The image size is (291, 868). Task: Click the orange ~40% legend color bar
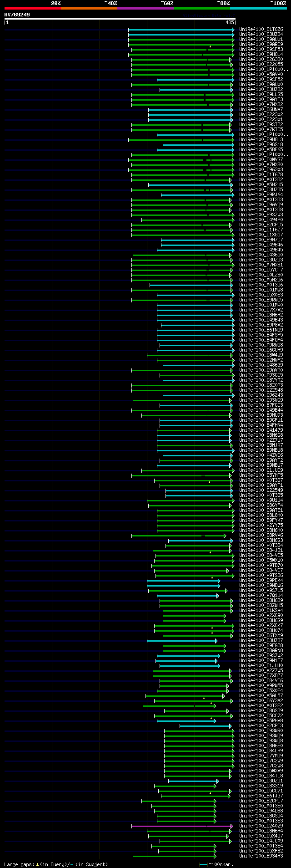tap(89, 8)
